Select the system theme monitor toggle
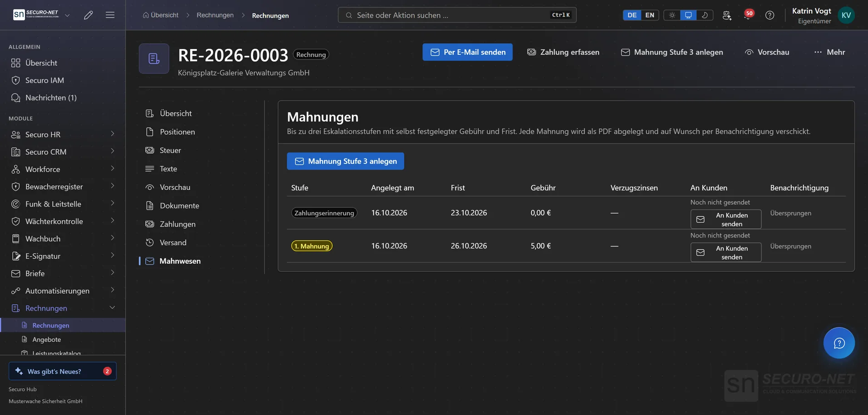868x415 pixels. tap(688, 15)
